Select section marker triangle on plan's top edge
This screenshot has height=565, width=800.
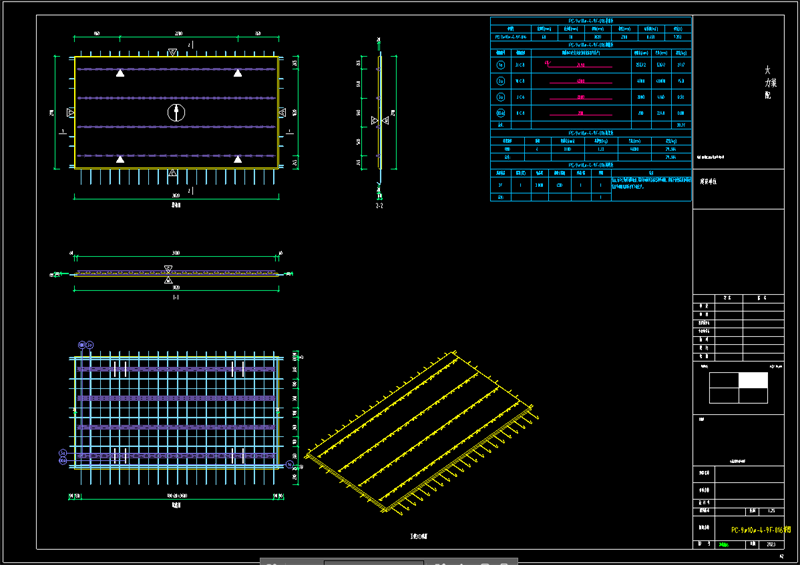(172, 52)
